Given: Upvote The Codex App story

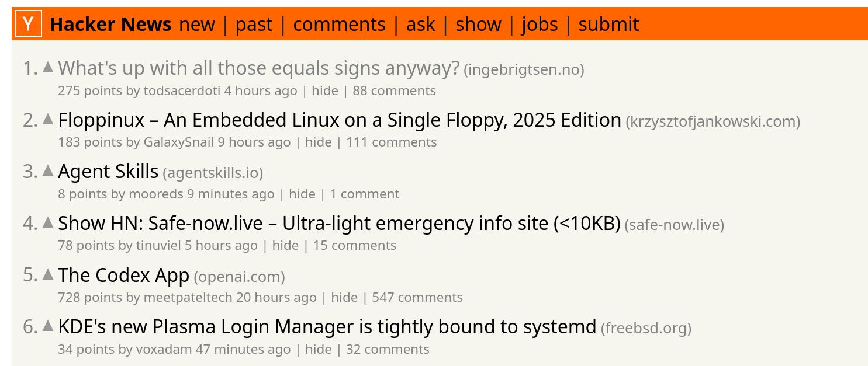Looking at the screenshot, I should click(x=49, y=274).
